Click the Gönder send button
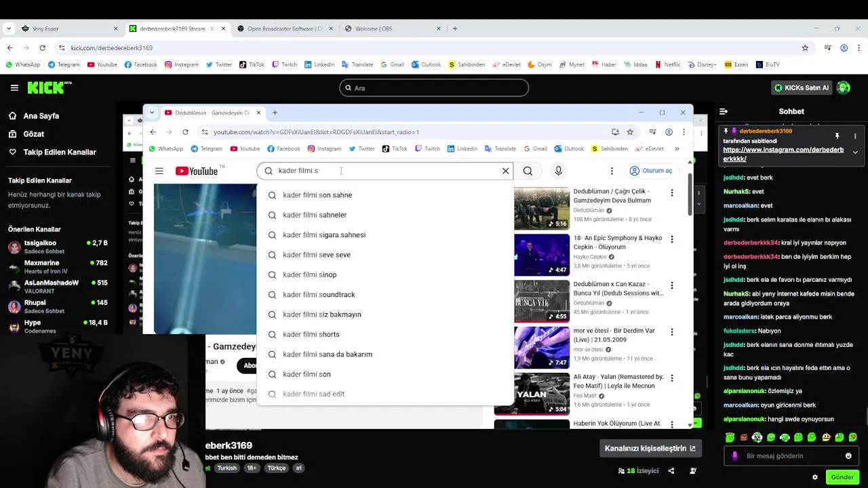Image resolution: width=868 pixels, height=488 pixels. click(842, 477)
